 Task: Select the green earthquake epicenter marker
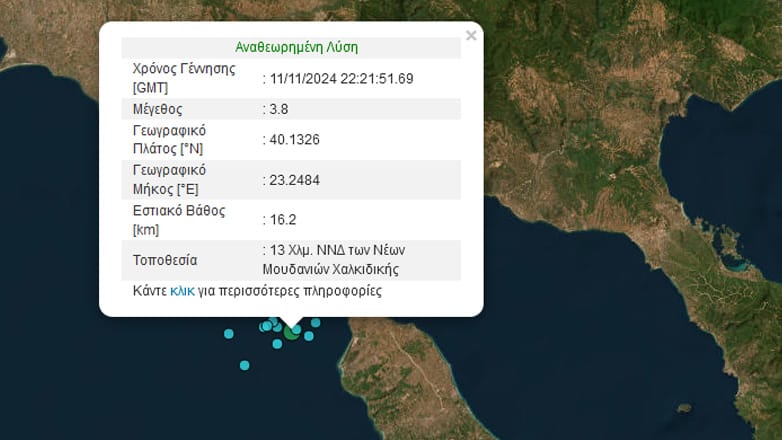291,333
